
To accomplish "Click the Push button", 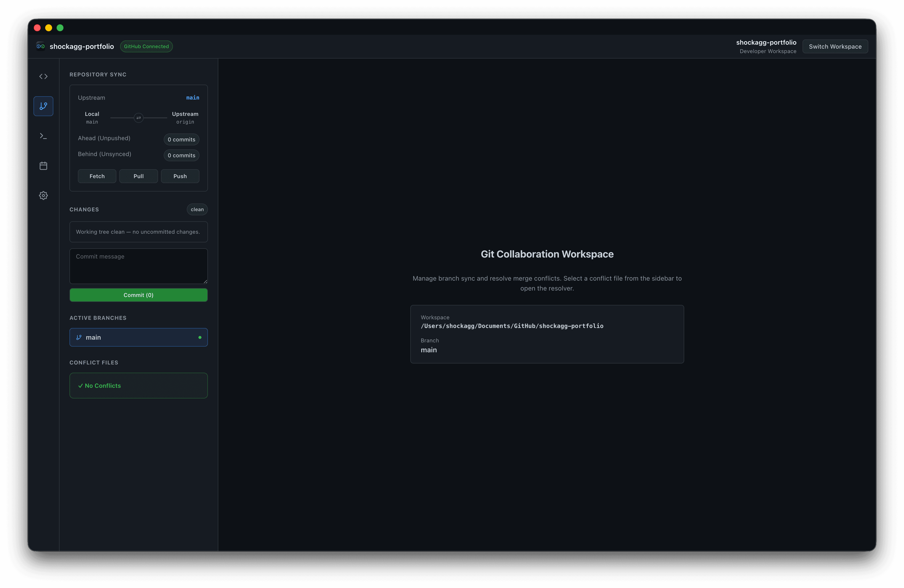I will pyautogui.click(x=180, y=176).
